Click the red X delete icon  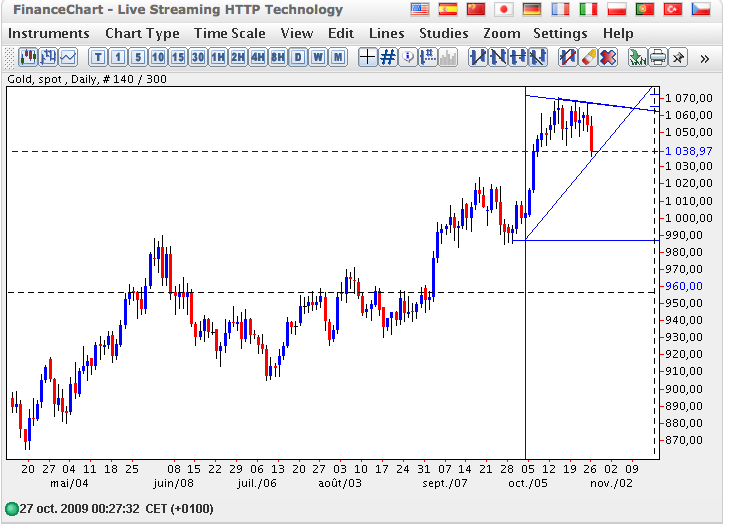(x=607, y=57)
